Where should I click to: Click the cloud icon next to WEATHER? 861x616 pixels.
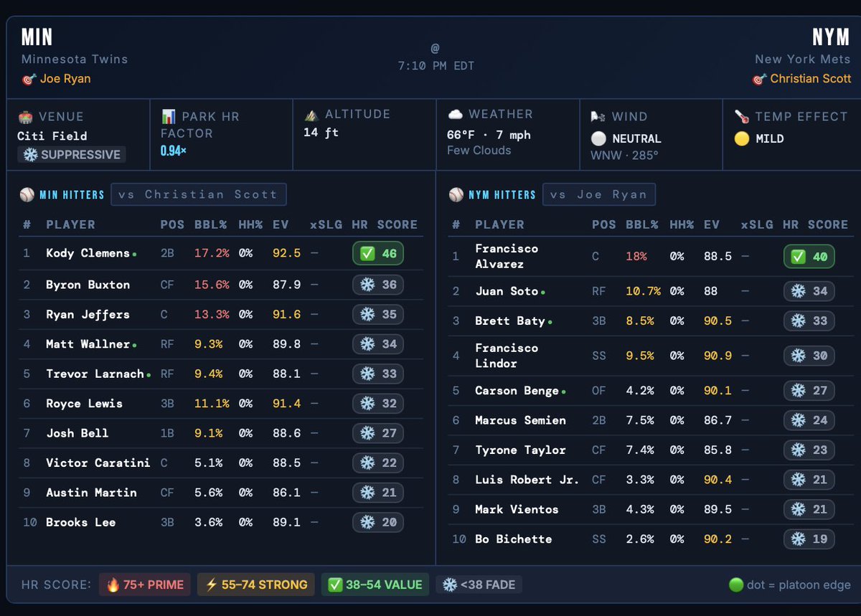coord(455,115)
